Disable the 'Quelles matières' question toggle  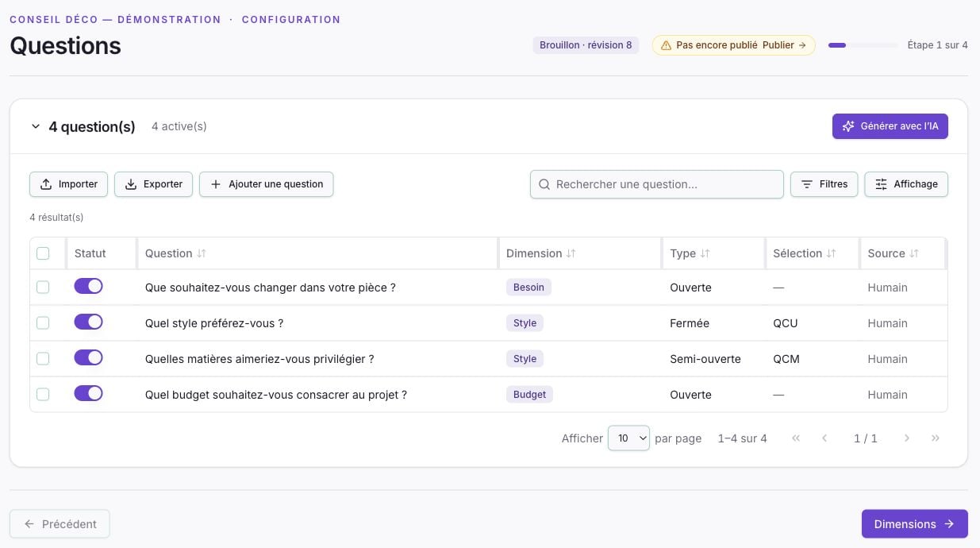tap(88, 357)
